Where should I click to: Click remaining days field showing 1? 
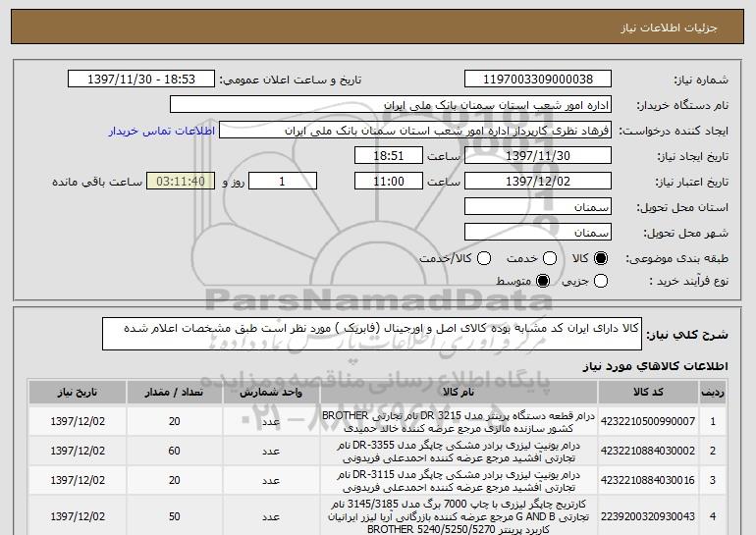point(283,182)
